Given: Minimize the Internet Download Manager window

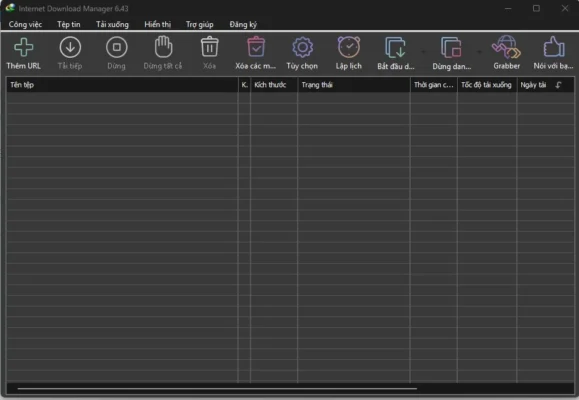Looking at the screenshot, I should click(x=508, y=8).
